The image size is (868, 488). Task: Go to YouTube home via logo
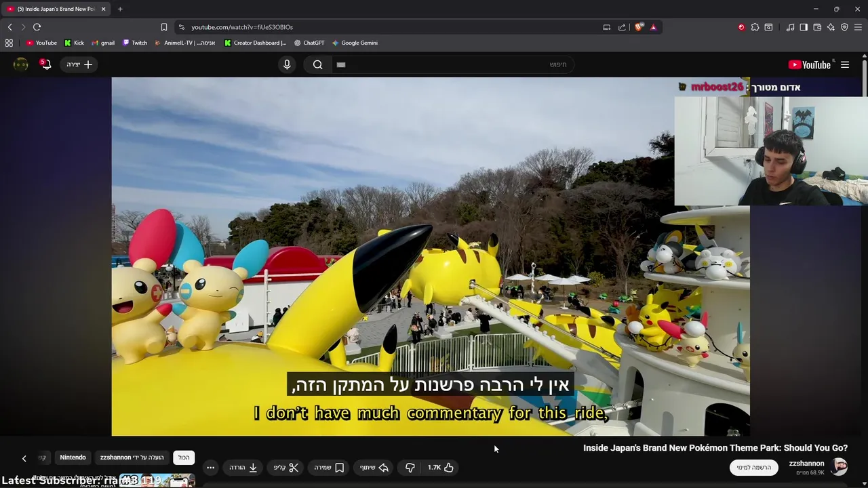coord(810,64)
